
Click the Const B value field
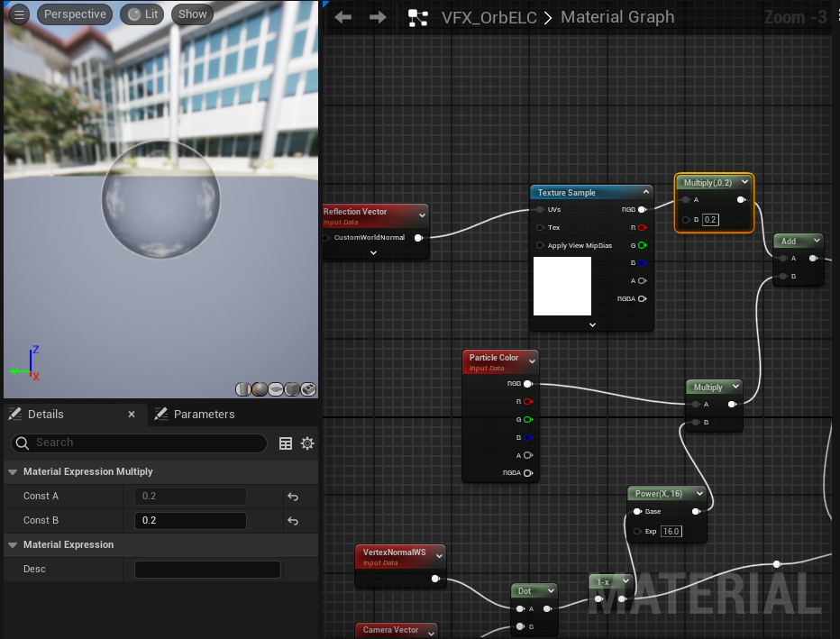(x=190, y=521)
